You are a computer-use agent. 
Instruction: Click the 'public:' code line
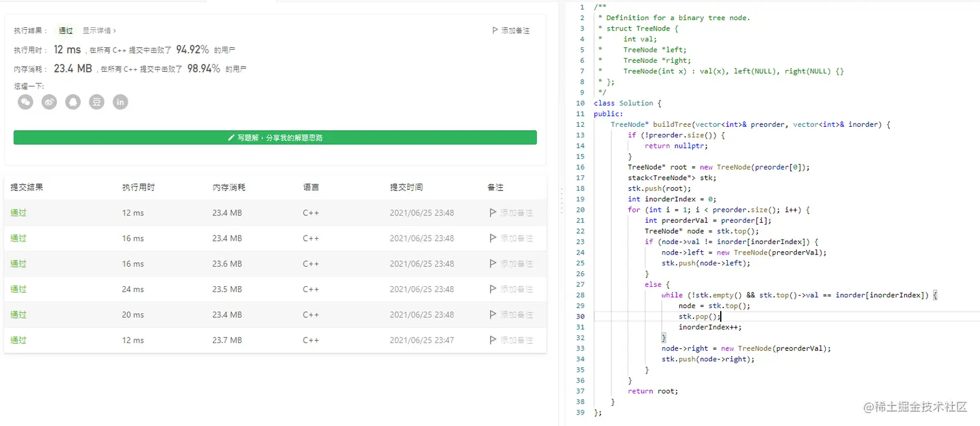point(608,114)
